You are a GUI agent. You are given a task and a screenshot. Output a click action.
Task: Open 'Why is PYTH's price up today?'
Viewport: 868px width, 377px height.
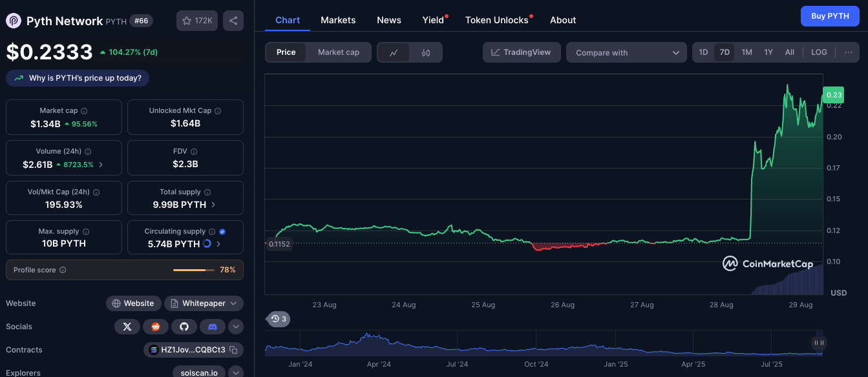coord(77,77)
